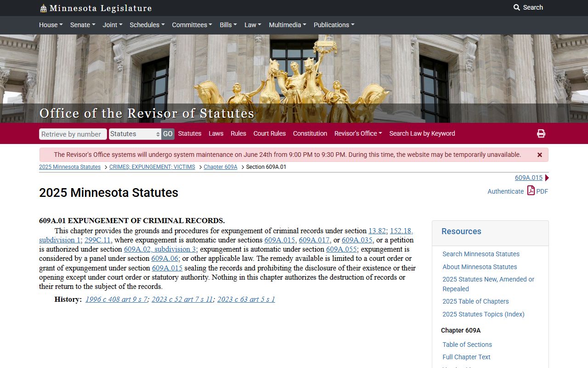Image resolution: width=588 pixels, height=368 pixels.
Task: Open the 609A.017 link
Action: 314,240
